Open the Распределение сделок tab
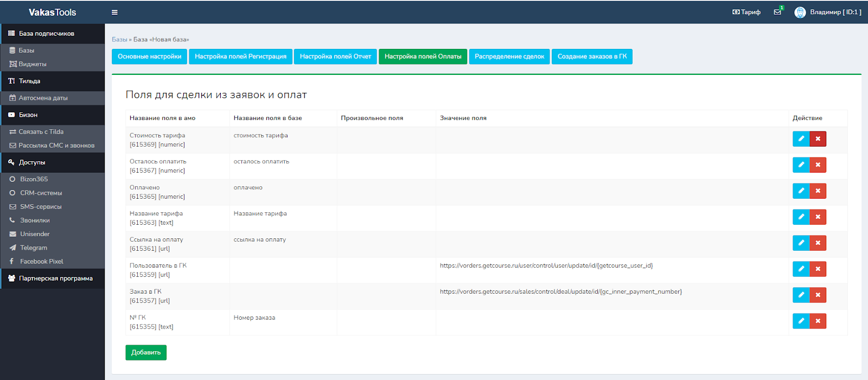868x380 pixels. click(509, 56)
